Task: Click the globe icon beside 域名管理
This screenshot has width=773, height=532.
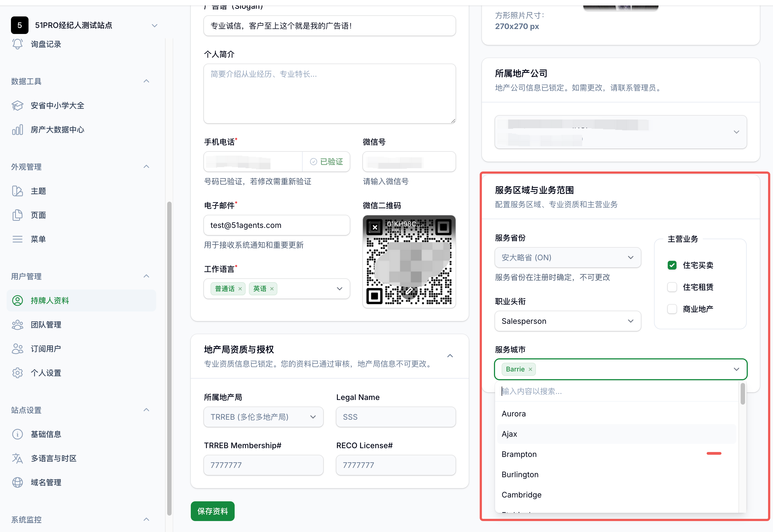Action: point(17,482)
